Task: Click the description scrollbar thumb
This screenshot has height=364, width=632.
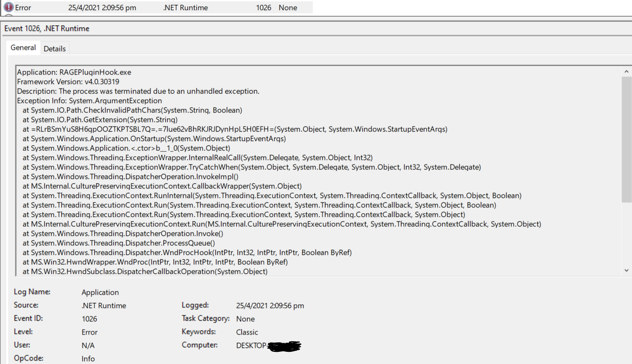Action: click(x=627, y=139)
